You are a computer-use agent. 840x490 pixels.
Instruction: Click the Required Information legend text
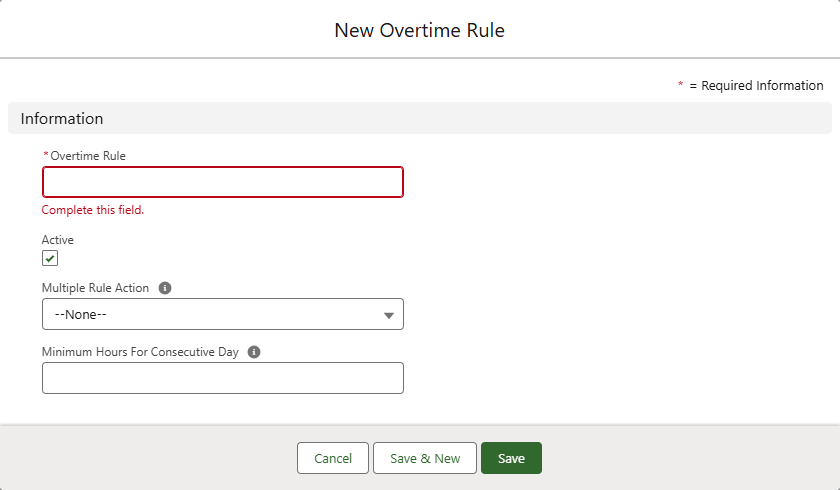pos(762,86)
